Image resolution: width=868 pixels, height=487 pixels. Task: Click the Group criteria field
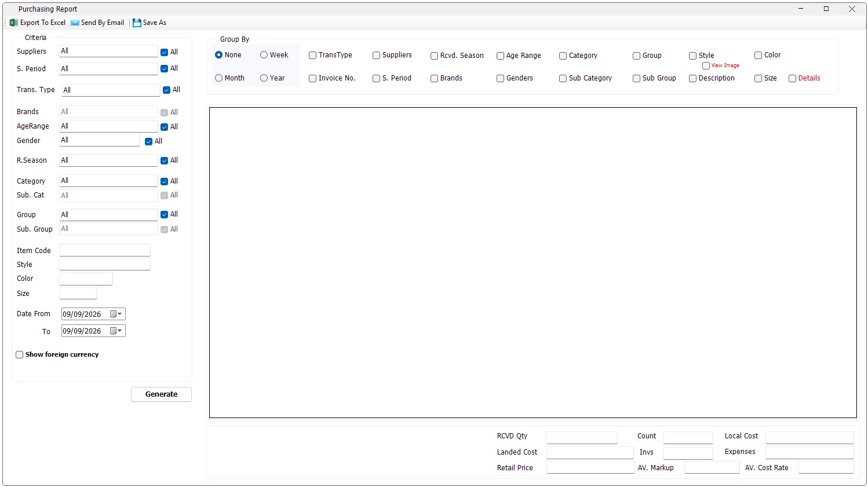click(108, 214)
